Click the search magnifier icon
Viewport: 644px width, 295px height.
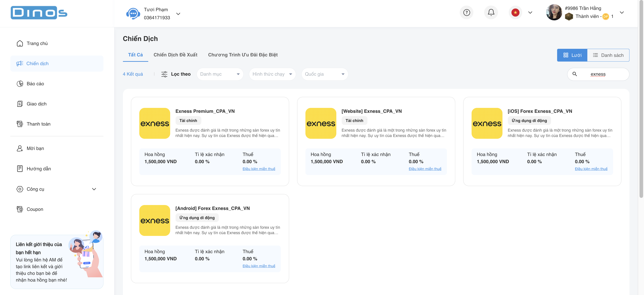pos(575,74)
